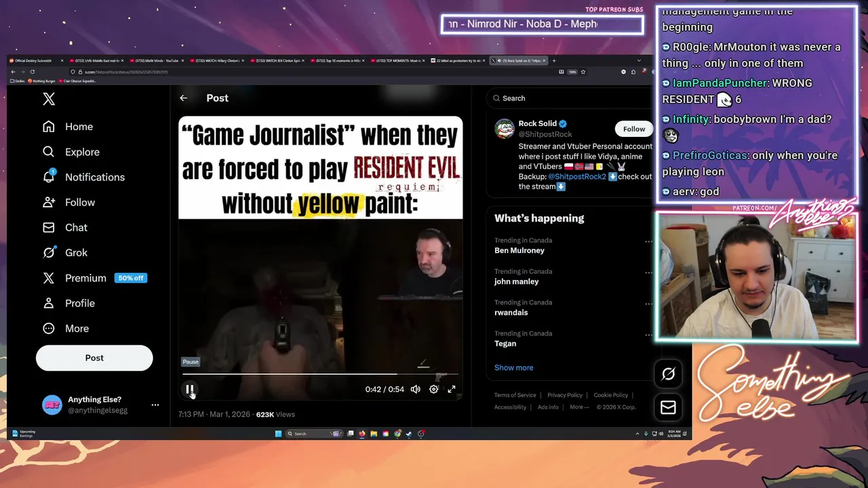
Task: Click the browser back arrow
Action: [12, 72]
